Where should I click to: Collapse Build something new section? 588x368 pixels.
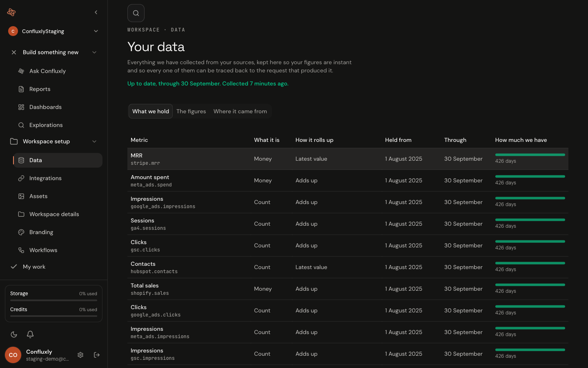pos(53,52)
